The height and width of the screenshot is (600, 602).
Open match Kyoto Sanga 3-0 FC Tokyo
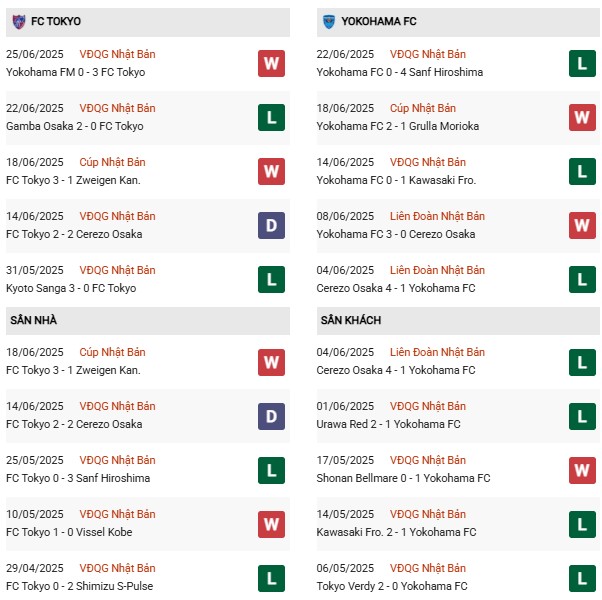tap(71, 288)
